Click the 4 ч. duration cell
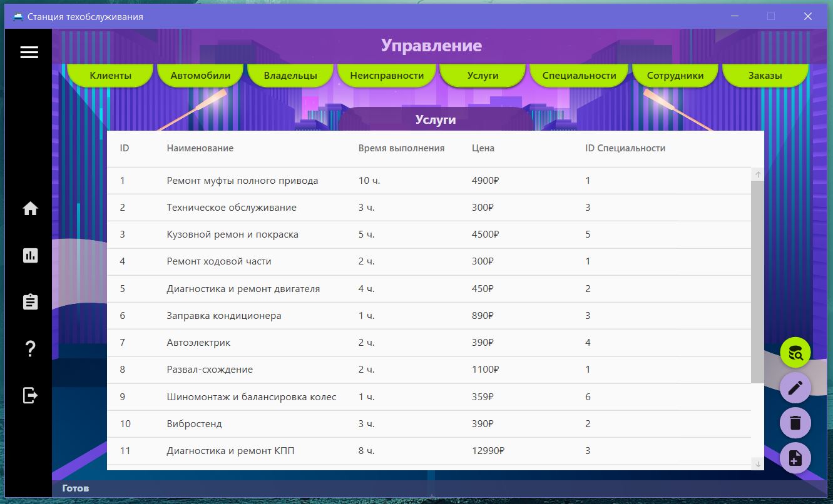 pos(367,289)
